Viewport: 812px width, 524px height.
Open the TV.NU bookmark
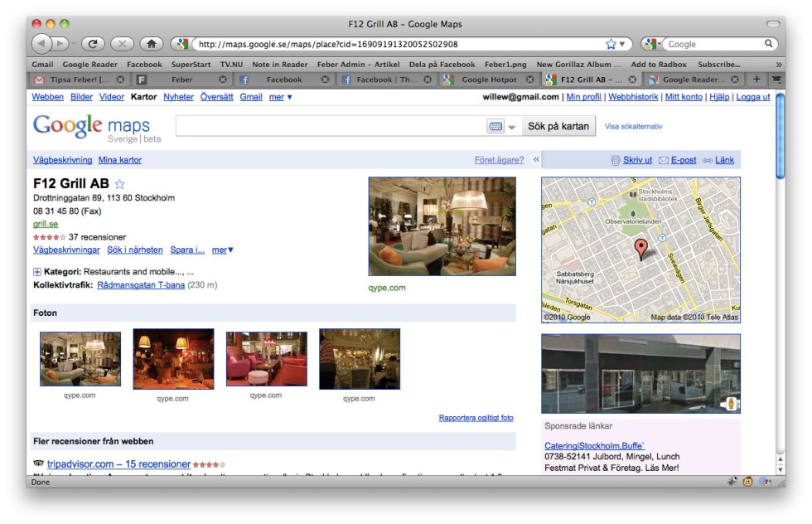231,65
